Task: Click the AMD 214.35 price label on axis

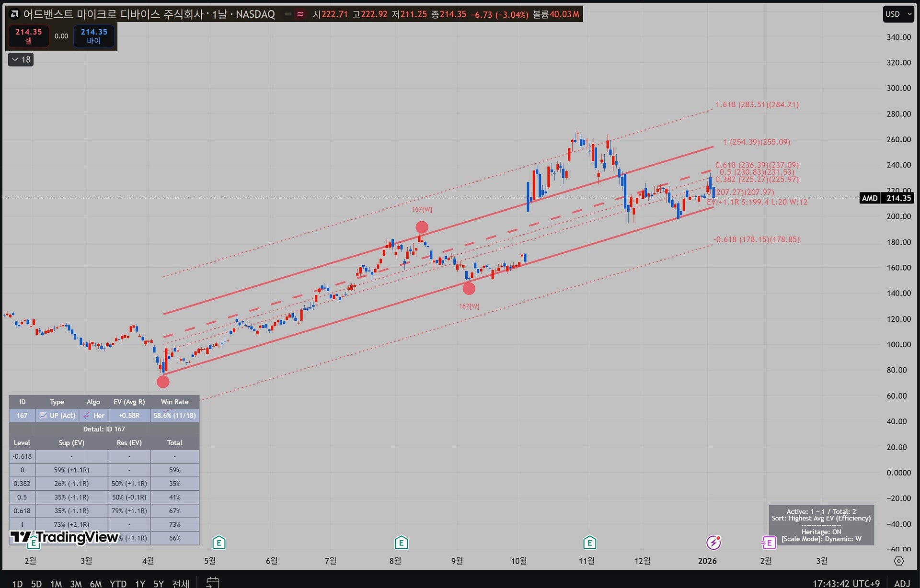Action: 886,198
